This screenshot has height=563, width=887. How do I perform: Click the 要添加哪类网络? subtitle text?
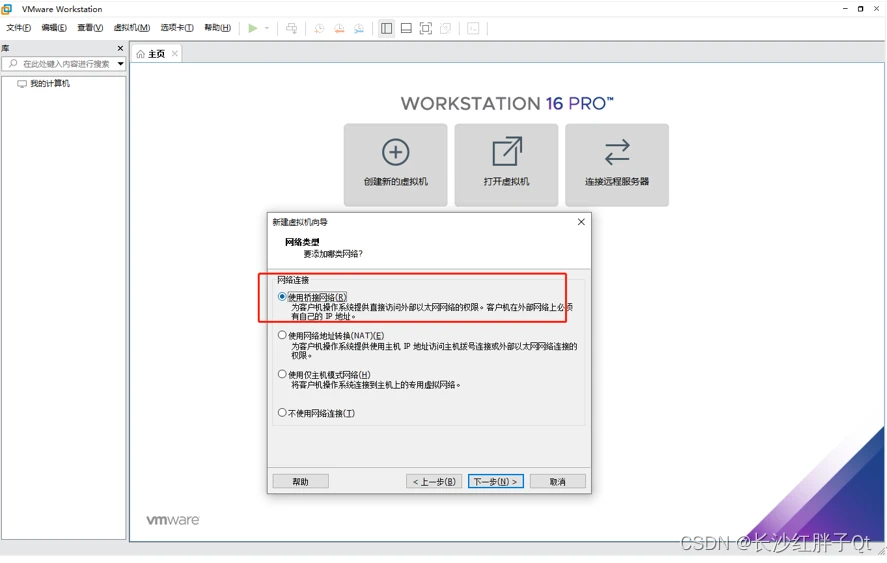[x=333, y=254]
